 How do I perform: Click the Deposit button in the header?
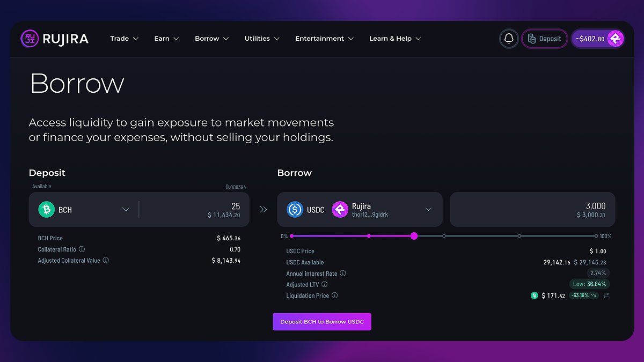pyautogui.click(x=545, y=39)
